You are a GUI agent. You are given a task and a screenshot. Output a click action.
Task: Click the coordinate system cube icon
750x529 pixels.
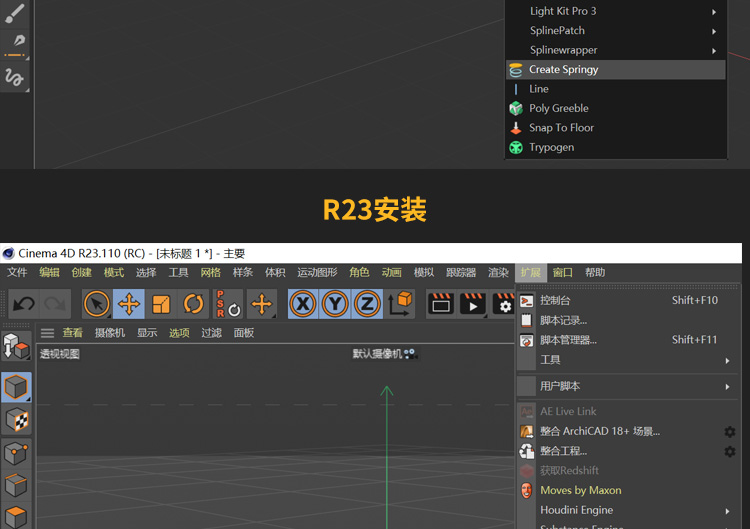click(400, 304)
